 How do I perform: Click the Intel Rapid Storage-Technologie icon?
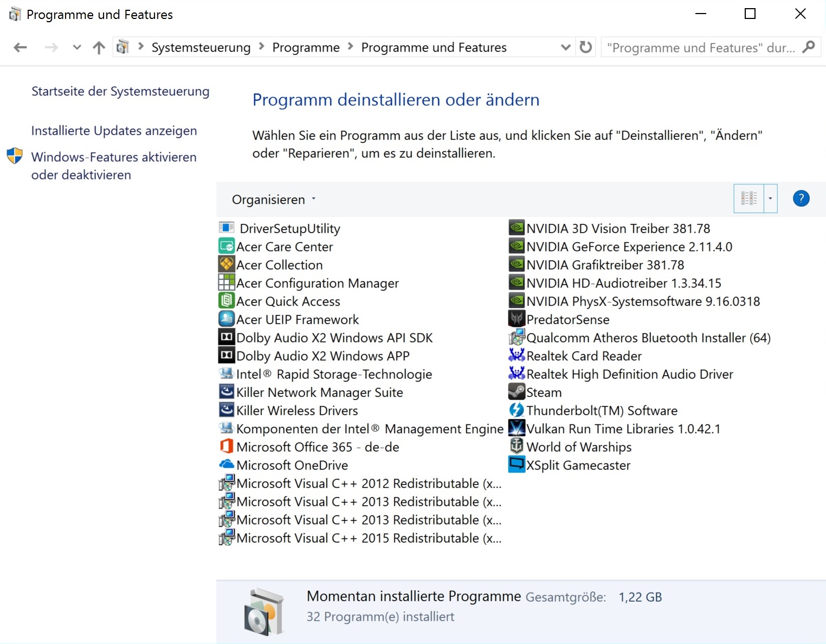(227, 373)
